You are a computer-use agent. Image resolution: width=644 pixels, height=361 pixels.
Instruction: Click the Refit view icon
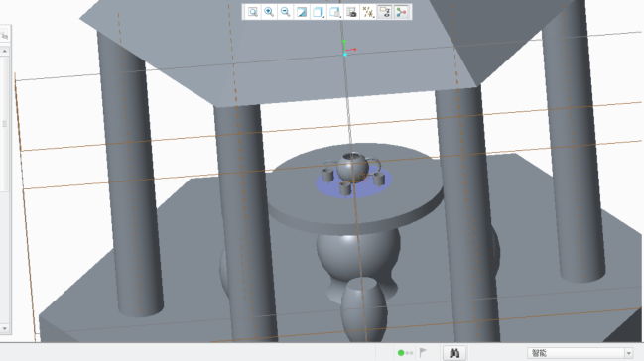point(253,12)
